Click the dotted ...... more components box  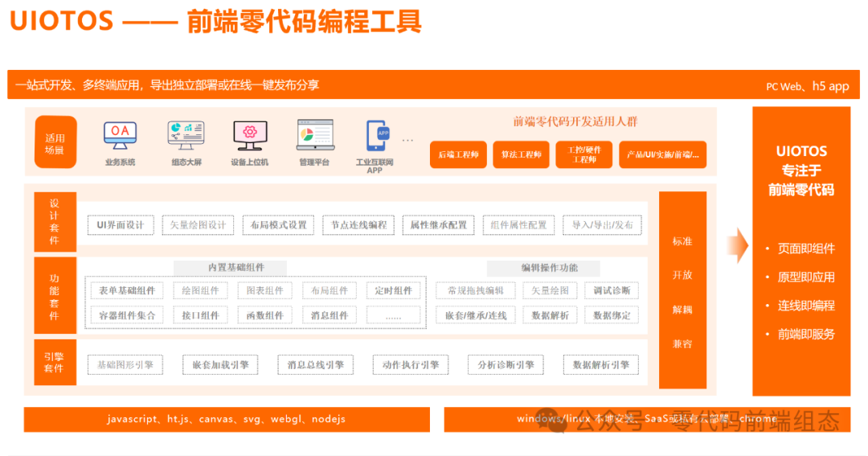pyautogui.click(x=393, y=316)
